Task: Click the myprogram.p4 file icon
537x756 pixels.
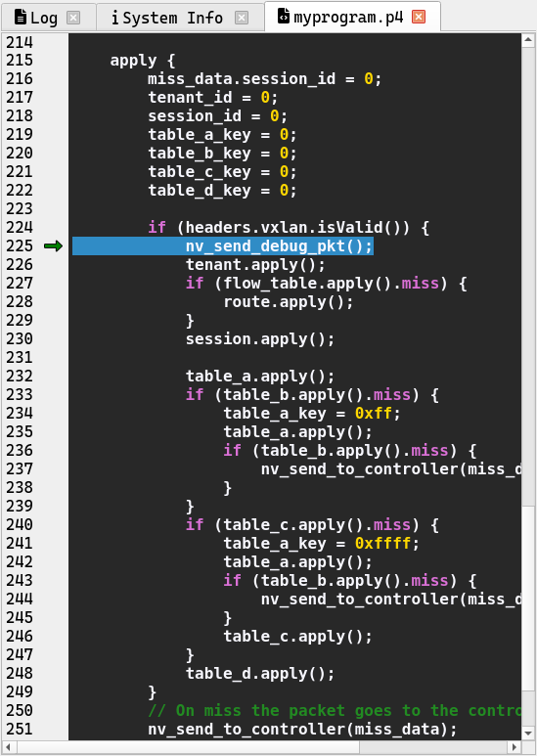Action: pyautogui.click(x=284, y=16)
